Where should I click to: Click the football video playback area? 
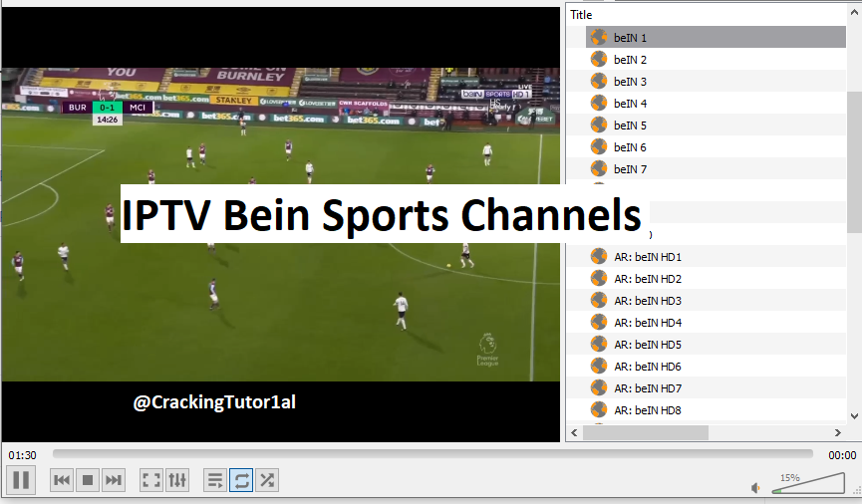point(280,224)
